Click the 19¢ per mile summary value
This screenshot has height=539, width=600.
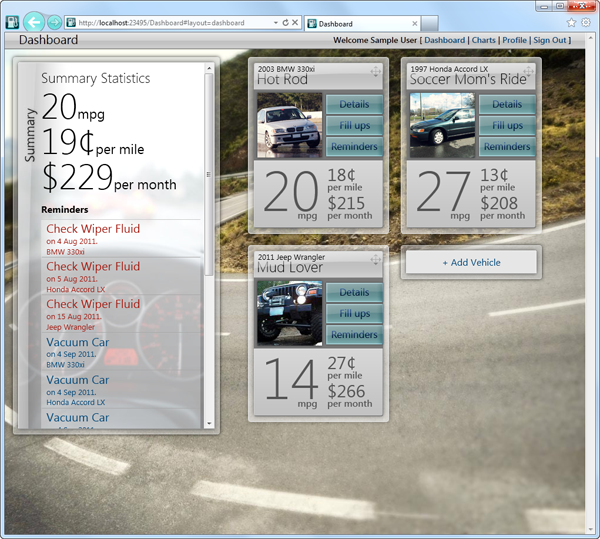pyautogui.click(x=93, y=142)
